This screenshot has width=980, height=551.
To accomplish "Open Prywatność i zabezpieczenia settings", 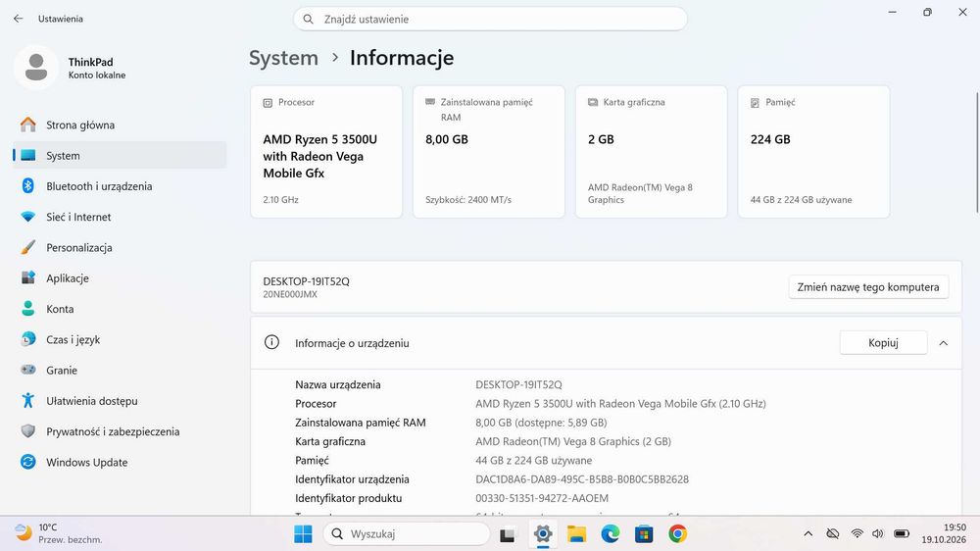I will [120, 431].
